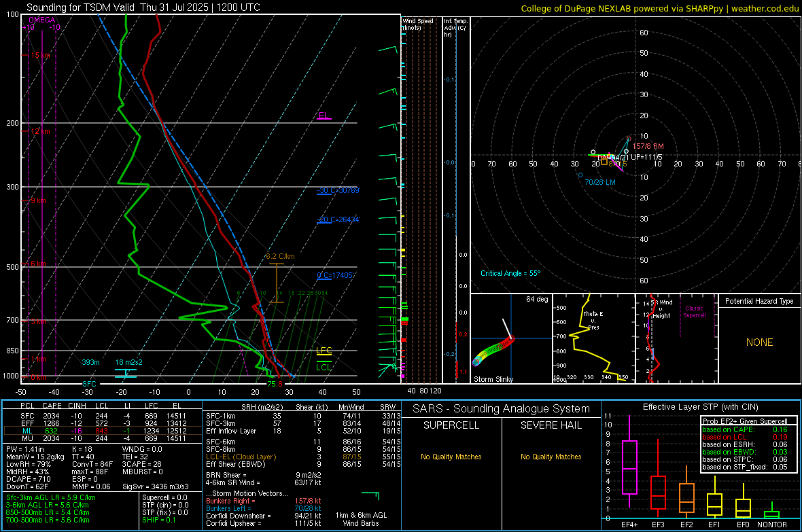This screenshot has width=802, height=532.
Task: Click the 'based on CAPE:' probability row
Action: pos(745,429)
